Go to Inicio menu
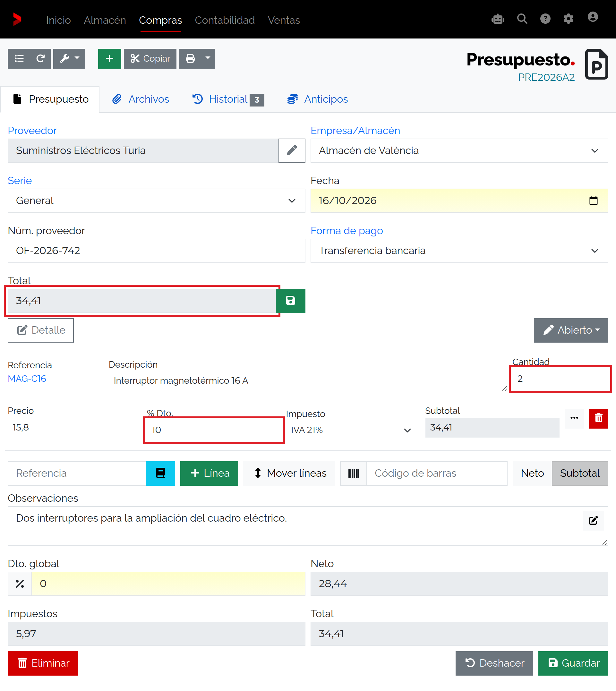Image resolution: width=616 pixels, height=691 pixels. coord(58,20)
